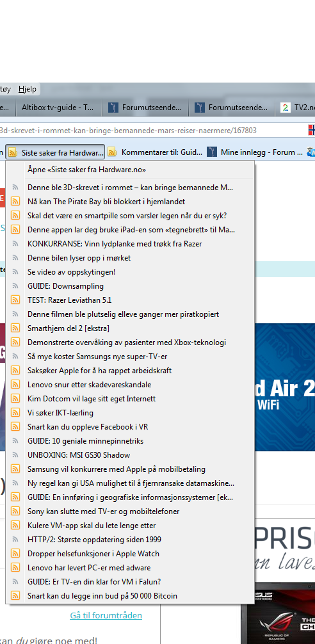Image resolution: width=315 pixels, height=644 pixels.
Task: Open Snart kan du legge inn bud Bitcoin
Action: [x=130, y=595]
